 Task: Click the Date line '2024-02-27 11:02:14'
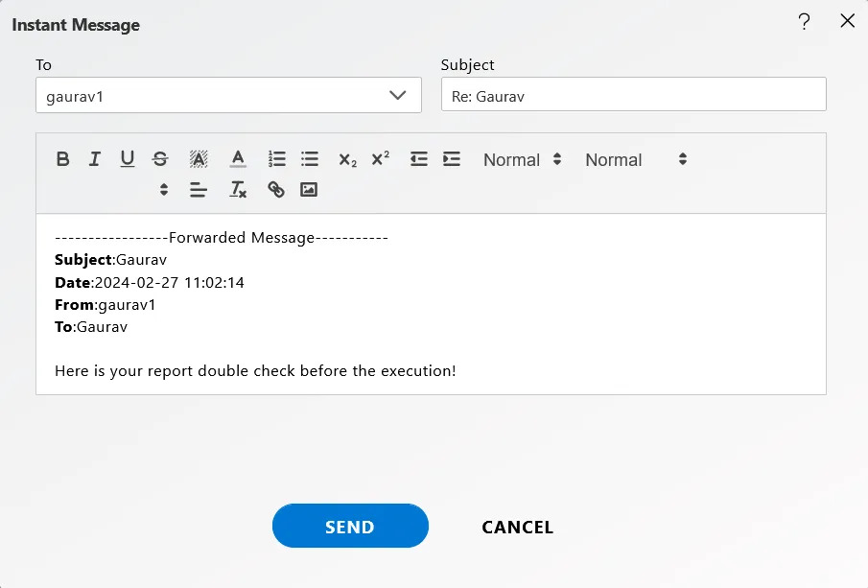(x=150, y=283)
